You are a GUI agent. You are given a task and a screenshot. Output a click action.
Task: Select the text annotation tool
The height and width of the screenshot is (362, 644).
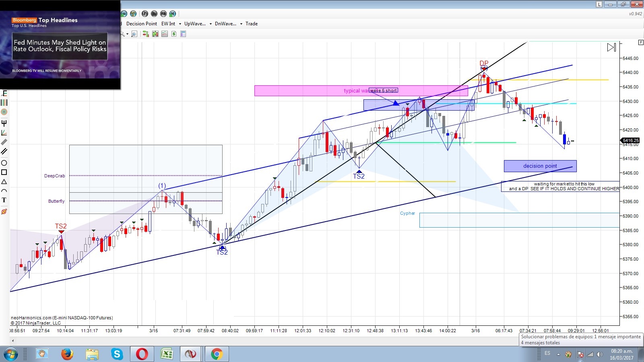[x=4, y=200]
